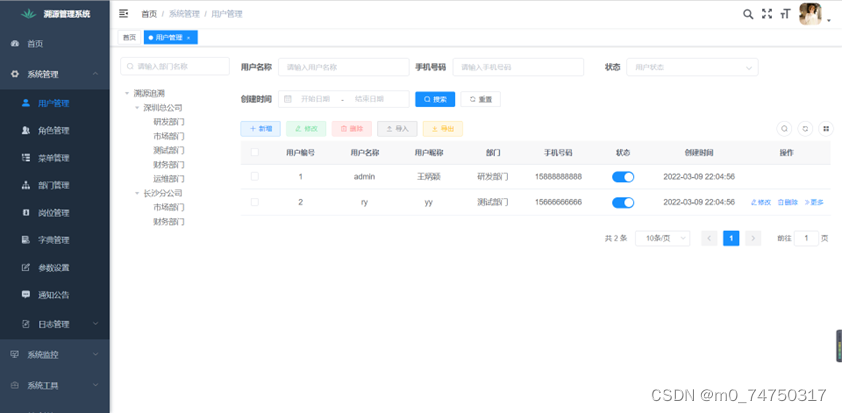
Task: Check the checkbox for ry row
Action: (x=255, y=202)
